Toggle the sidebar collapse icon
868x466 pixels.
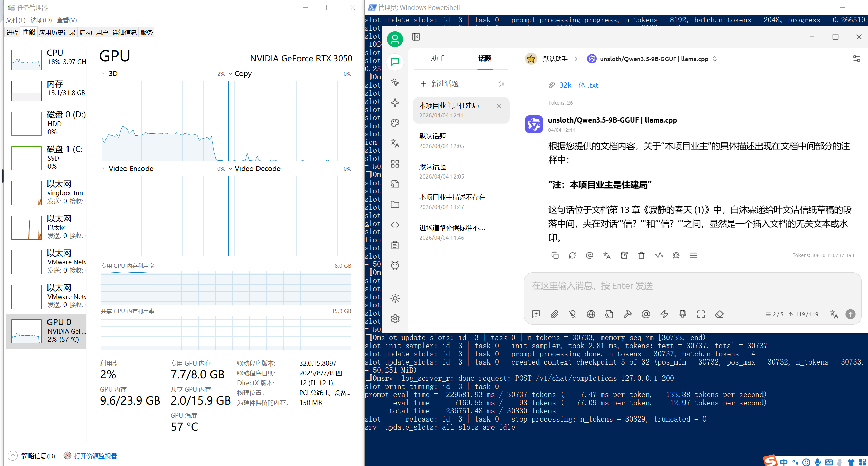[x=416, y=37]
